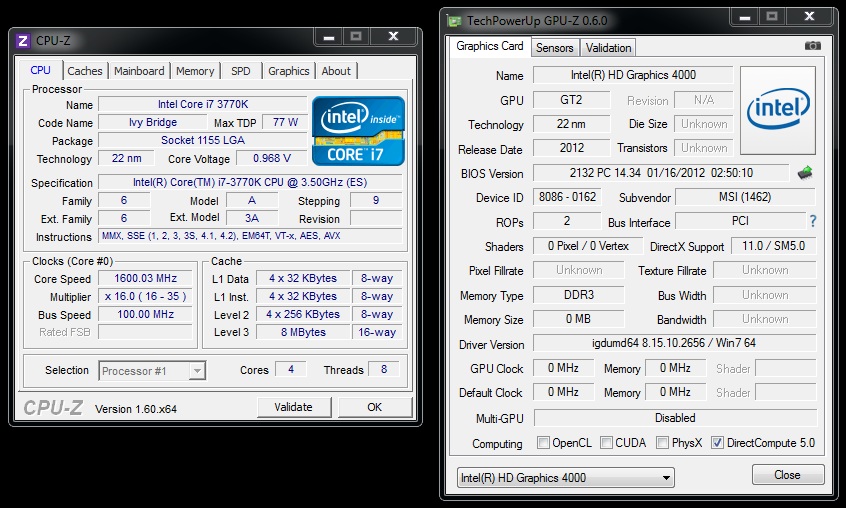The image size is (846, 508).
Task: Tick the PhysX checkbox
Action: [662, 443]
